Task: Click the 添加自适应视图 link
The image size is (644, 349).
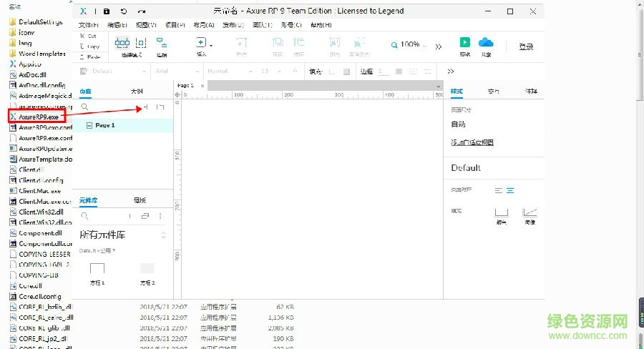Action: [x=472, y=142]
